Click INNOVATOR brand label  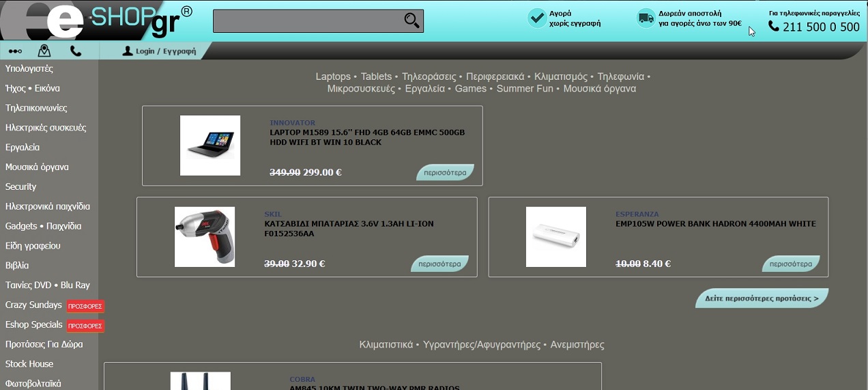292,123
